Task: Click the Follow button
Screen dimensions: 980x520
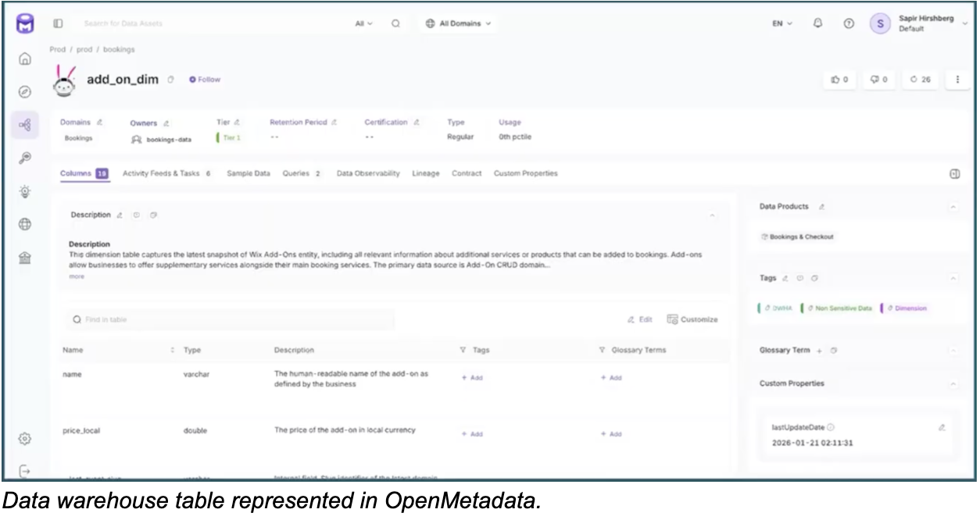Action: coord(205,79)
